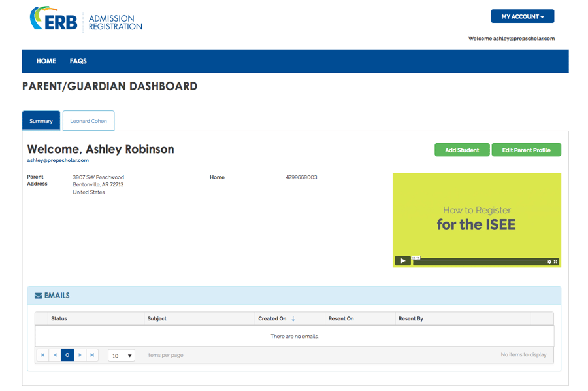The height and width of the screenshot is (391, 588).
Task: Open the FAQS navigation item
Action: click(x=78, y=61)
